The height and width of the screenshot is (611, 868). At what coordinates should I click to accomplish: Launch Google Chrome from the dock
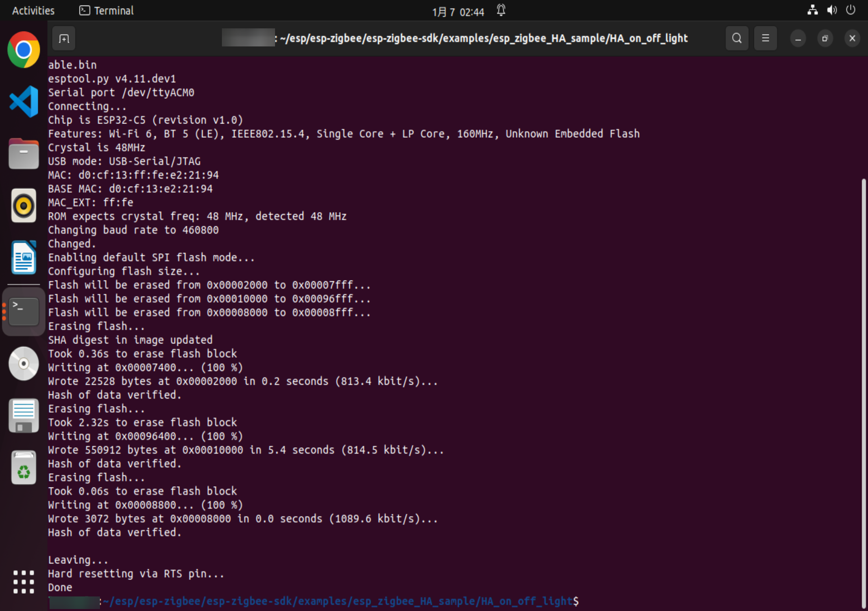24,50
